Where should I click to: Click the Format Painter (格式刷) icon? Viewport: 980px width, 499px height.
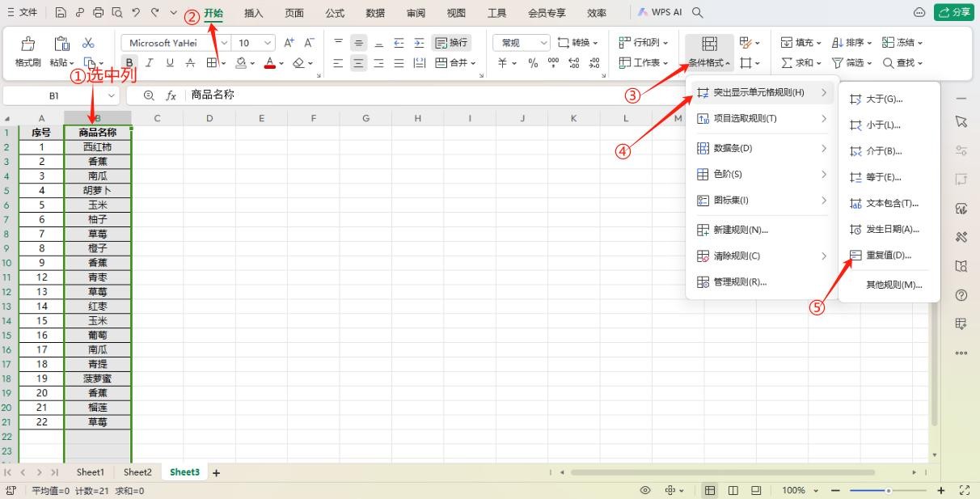click(27, 44)
